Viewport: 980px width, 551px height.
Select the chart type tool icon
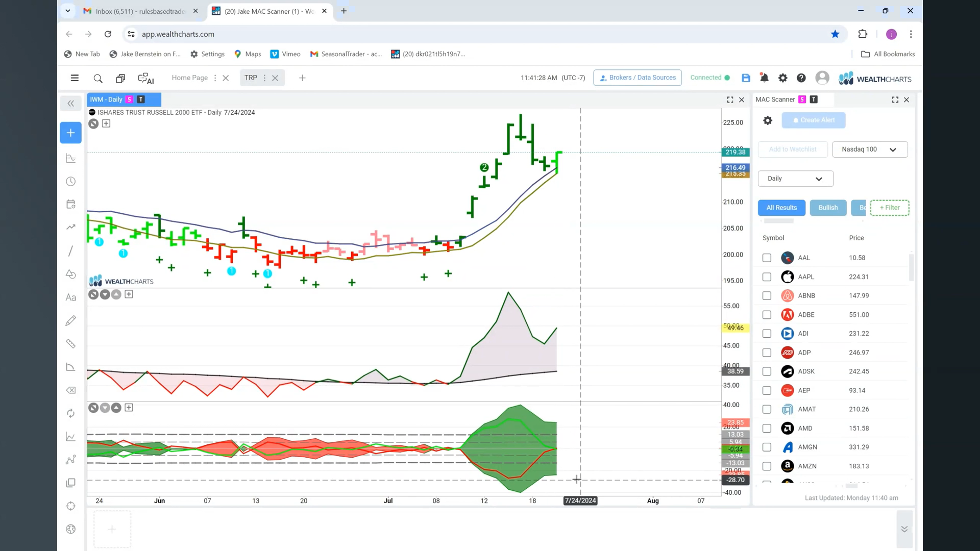click(71, 159)
